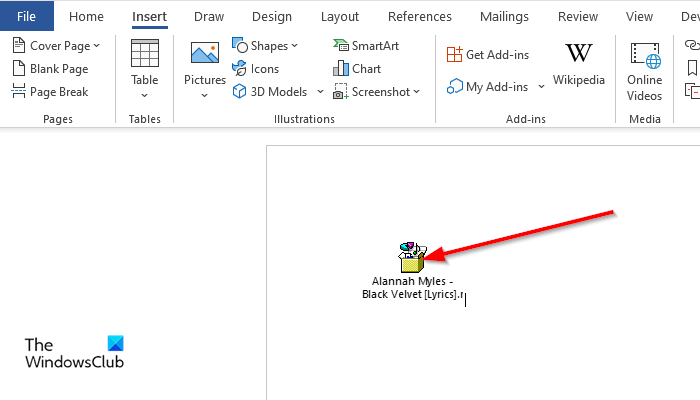Screen dimensions: 700x400
Task: Insert Online Videos
Action: coord(645,70)
